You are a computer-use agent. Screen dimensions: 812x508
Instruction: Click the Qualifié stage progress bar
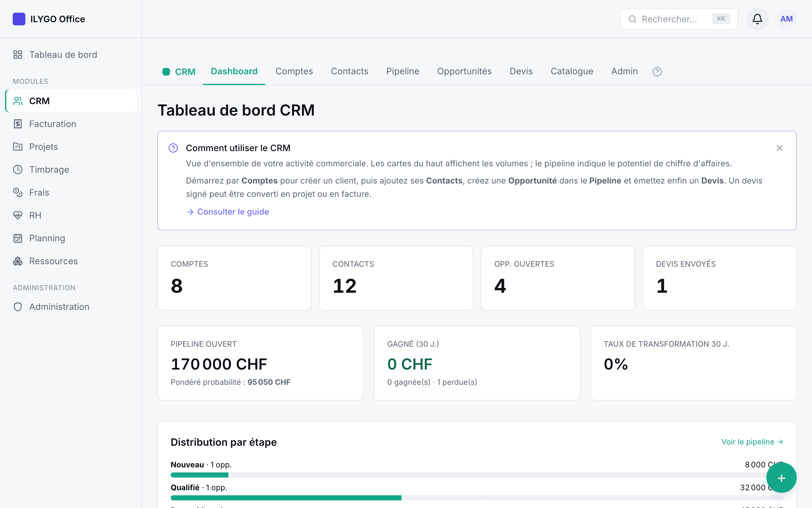[x=477, y=498]
